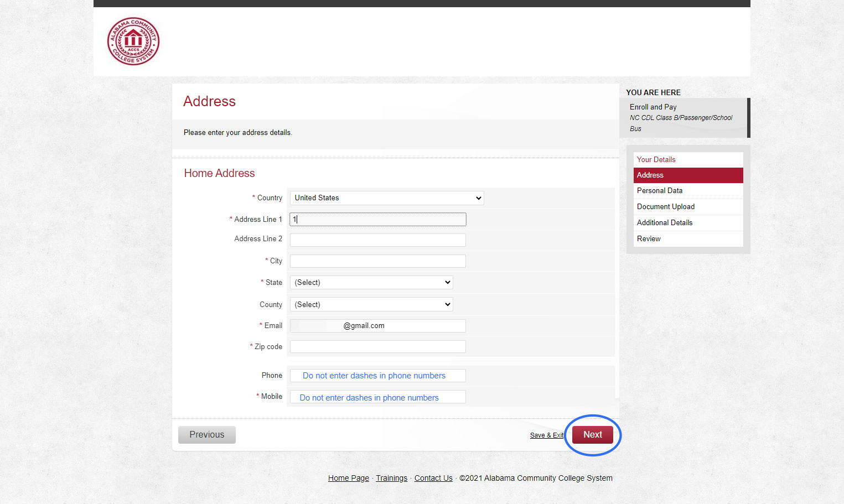Expand the State dropdown
The image size is (844, 504).
tap(371, 283)
